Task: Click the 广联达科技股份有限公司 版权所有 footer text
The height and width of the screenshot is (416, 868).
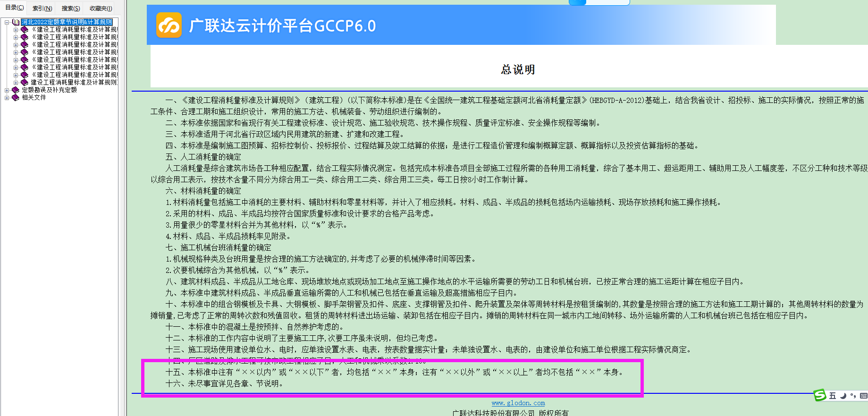Action: 510,413
